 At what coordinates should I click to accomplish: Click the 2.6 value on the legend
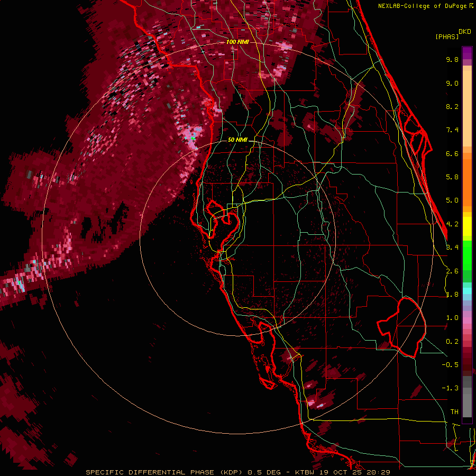tap(452, 271)
